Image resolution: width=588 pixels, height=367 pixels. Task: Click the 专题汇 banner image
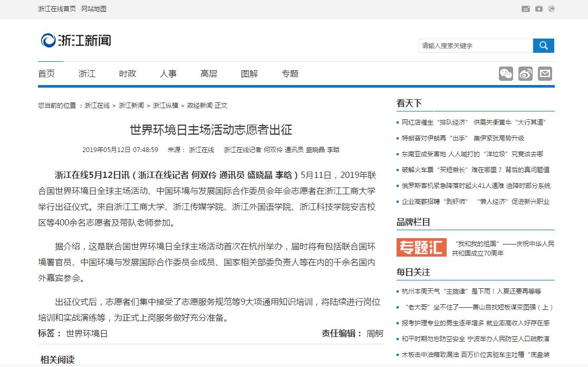pos(421,247)
